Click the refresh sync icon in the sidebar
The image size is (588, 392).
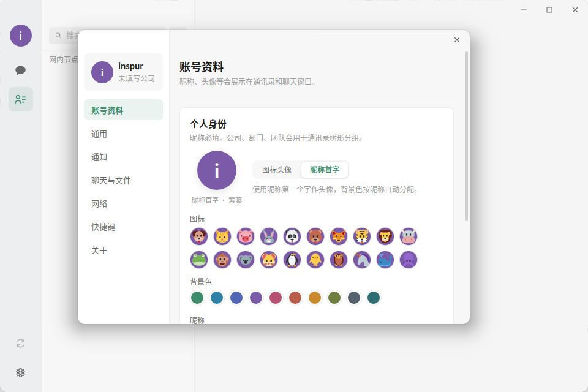(21, 343)
